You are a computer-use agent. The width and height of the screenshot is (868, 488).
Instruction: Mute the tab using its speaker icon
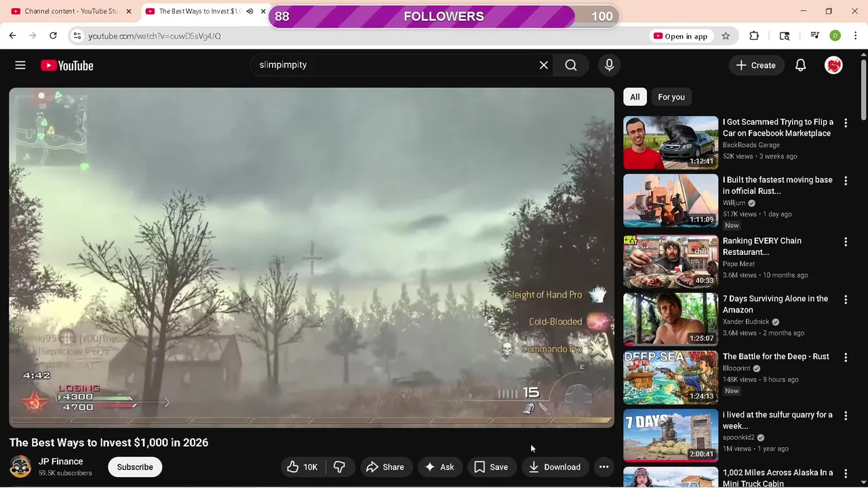250,12
